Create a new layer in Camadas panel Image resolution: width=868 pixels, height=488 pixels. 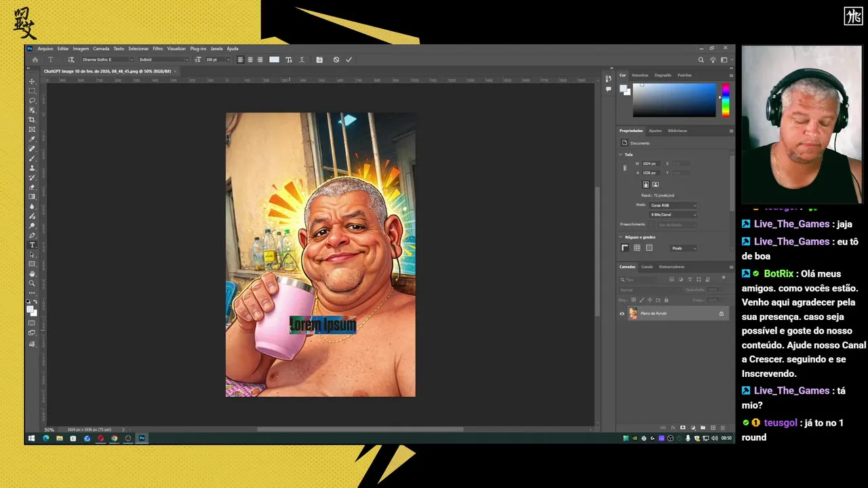pos(713,428)
